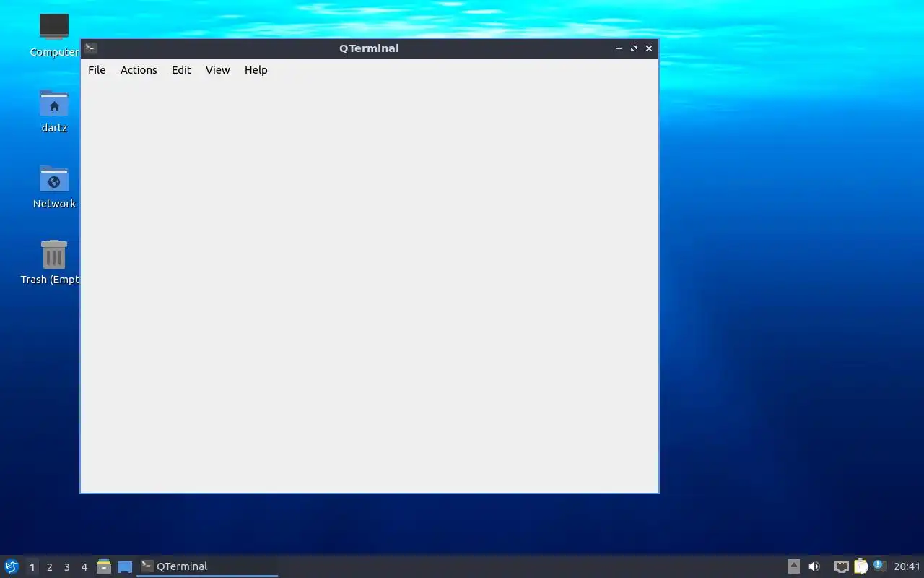The width and height of the screenshot is (924, 578).
Task: Select the Network desktop icon
Action: pos(54,186)
